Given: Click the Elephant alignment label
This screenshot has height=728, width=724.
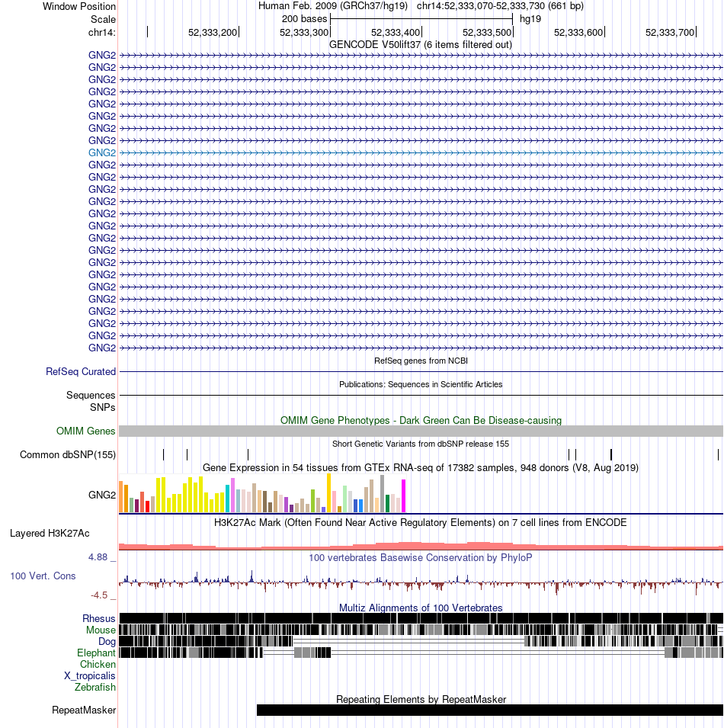Looking at the screenshot, I should pos(96,653).
